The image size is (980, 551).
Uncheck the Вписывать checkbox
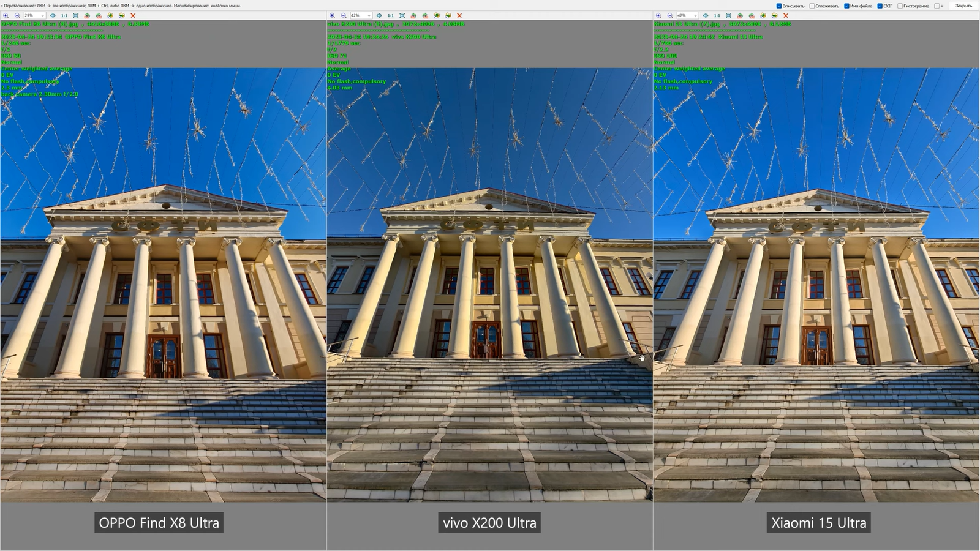tap(779, 6)
